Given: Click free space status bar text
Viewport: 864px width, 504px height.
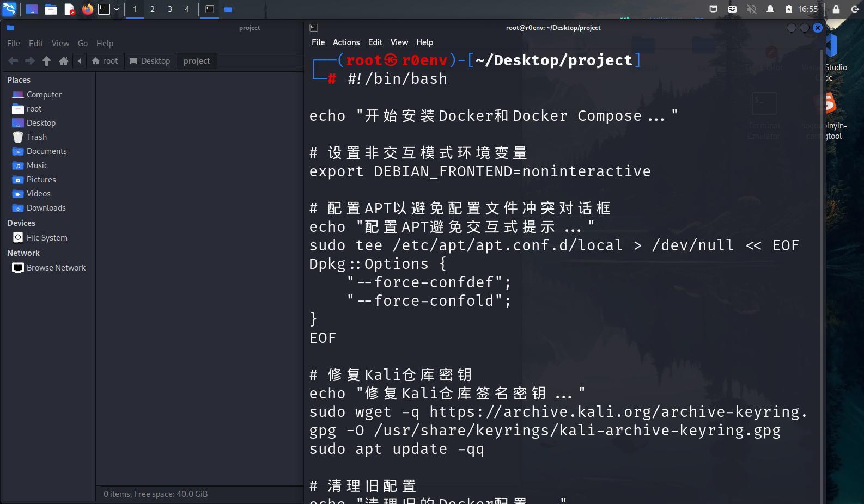Looking at the screenshot, I should tap(156, 494).
